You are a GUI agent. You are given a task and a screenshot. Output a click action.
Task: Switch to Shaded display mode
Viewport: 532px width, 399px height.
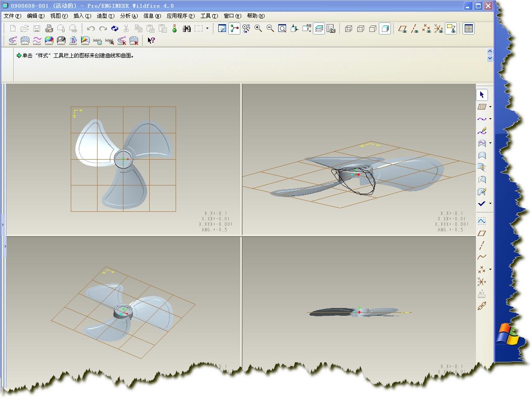(385, 29)
